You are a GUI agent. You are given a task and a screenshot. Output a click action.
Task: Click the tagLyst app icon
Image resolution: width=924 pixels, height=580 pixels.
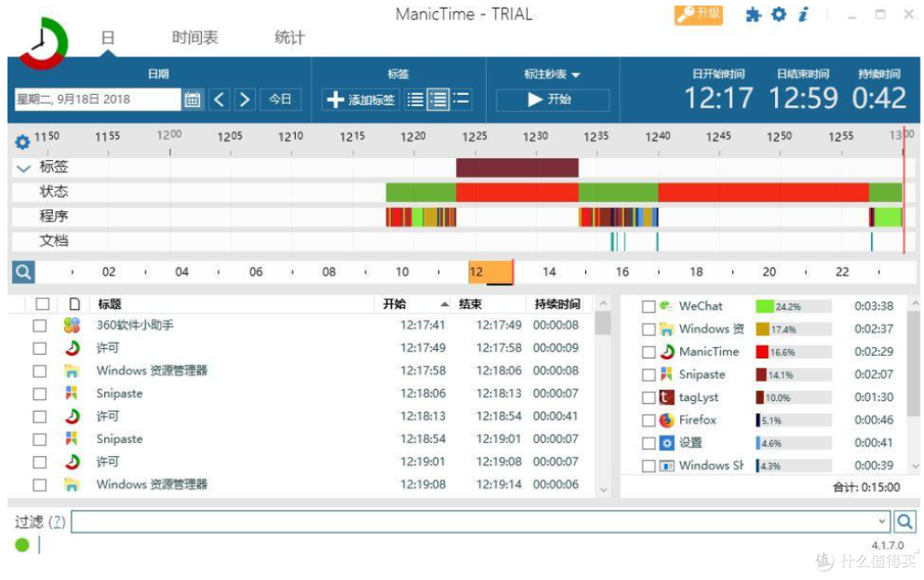666,397
